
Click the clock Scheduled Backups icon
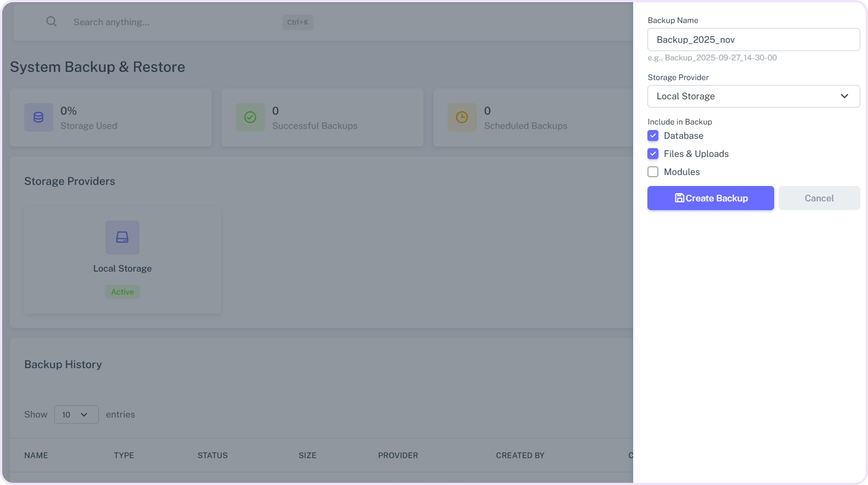click(462, 117)
